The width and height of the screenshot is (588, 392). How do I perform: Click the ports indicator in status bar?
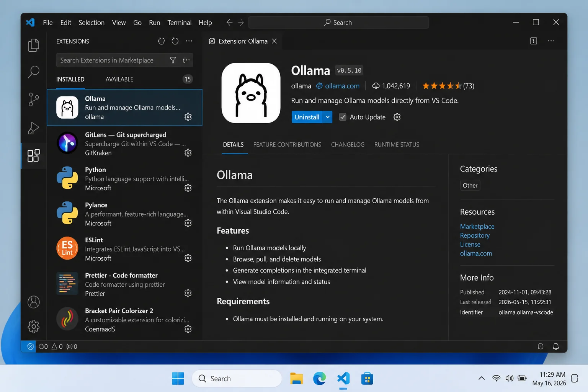[72, 346]
